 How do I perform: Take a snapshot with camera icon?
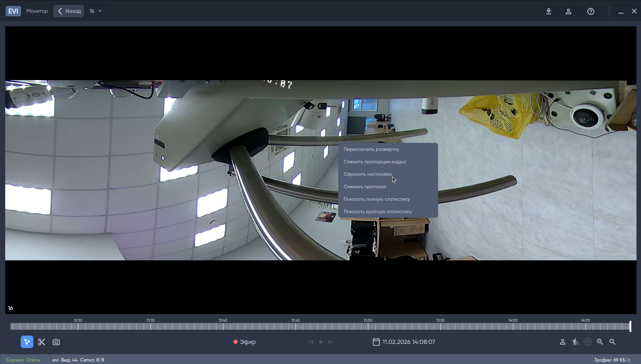pos(56,342)
